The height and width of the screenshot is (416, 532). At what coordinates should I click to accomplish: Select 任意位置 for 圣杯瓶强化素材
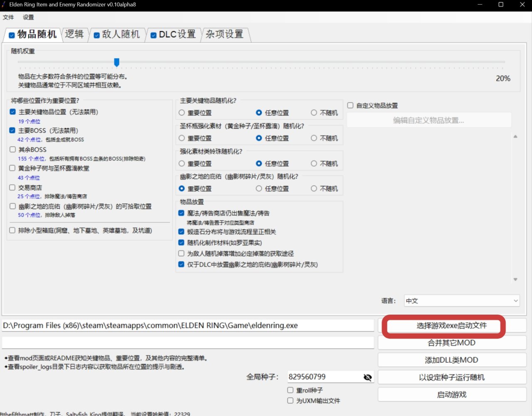[x=259, y=138]
